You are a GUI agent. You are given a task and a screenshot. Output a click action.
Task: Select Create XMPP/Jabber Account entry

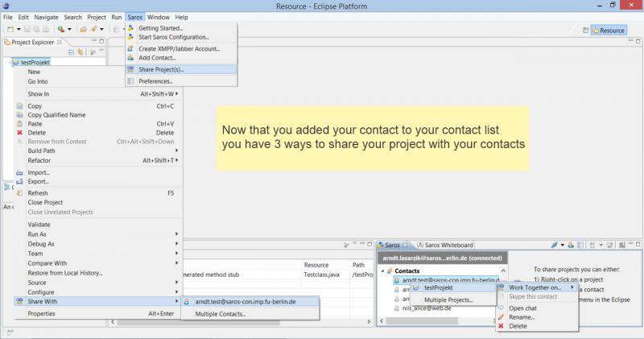coord(181,48)
